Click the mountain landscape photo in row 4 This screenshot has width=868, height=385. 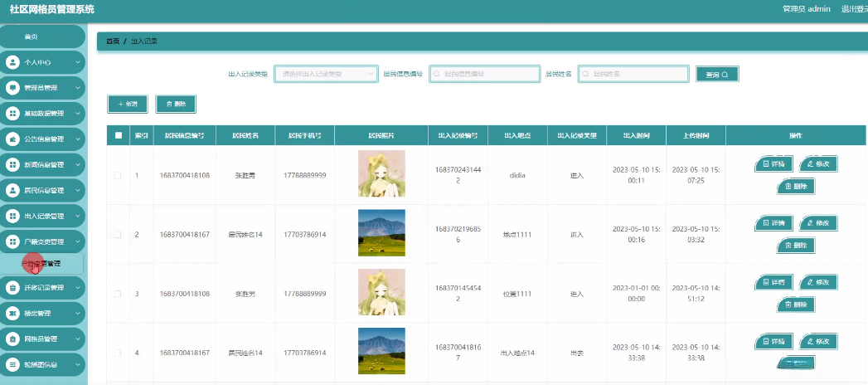pyautogui.click(x=381, y=351)
